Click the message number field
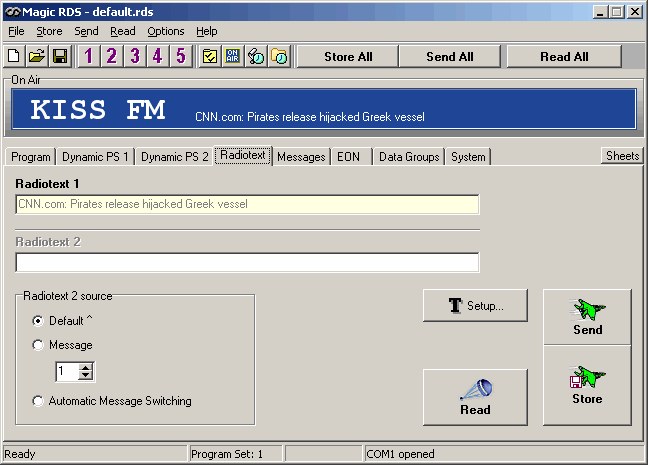 click(x=67, y=372)
